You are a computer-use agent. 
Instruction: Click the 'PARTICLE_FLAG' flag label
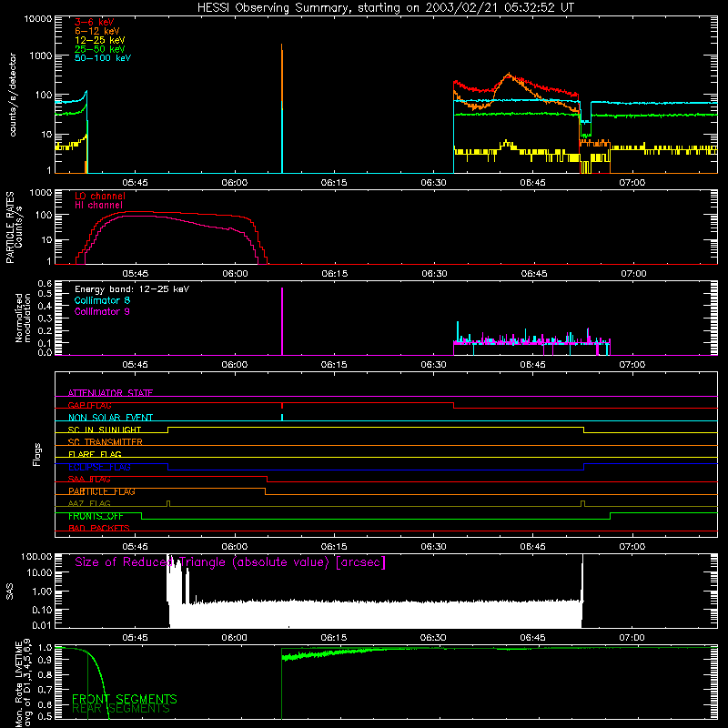click(102, 491)
